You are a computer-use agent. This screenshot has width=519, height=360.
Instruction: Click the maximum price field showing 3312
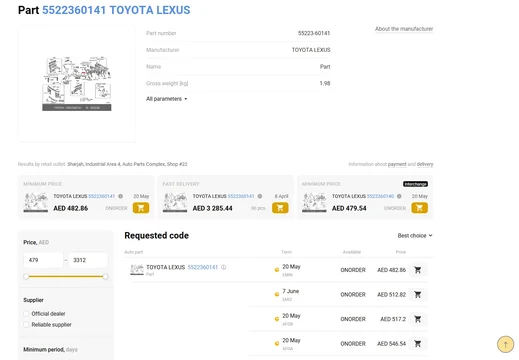click(88, 260)
